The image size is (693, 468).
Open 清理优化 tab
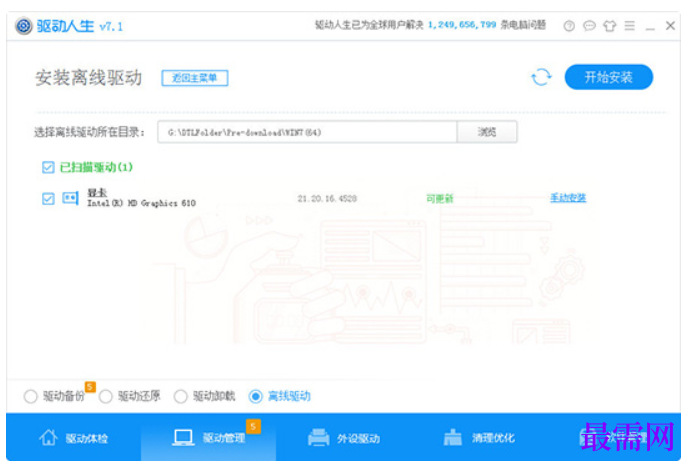[479, 438]
